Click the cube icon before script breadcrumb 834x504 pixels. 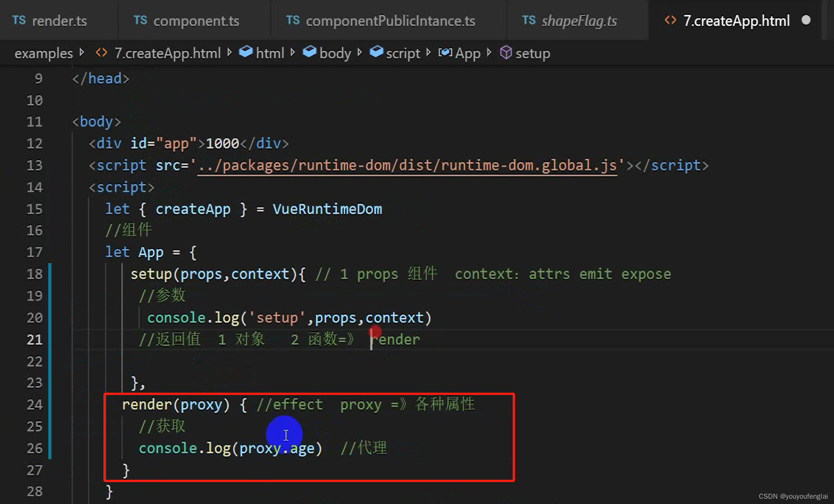(x=376, y=52)
